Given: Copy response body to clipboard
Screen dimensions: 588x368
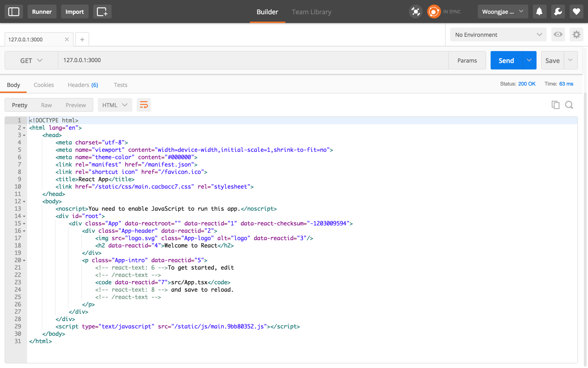Looking at the screenshot, I should point(555,105).
